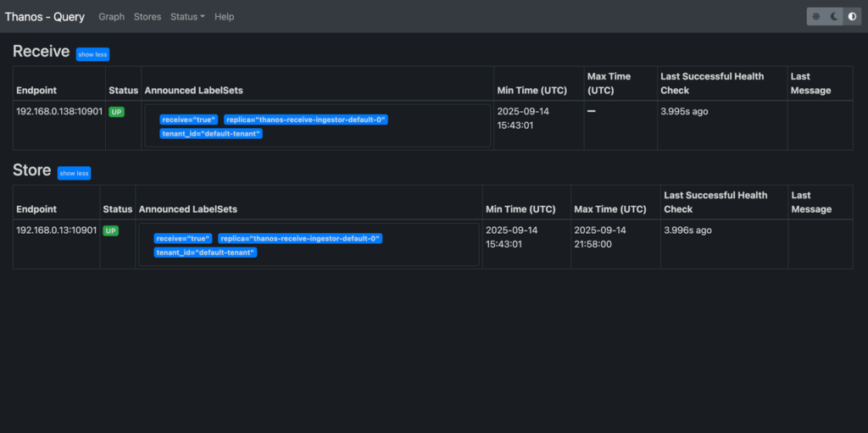This screenshot has height=433, width=868.
Task: Collapse the Store section with show less
Action: (75, 174)
